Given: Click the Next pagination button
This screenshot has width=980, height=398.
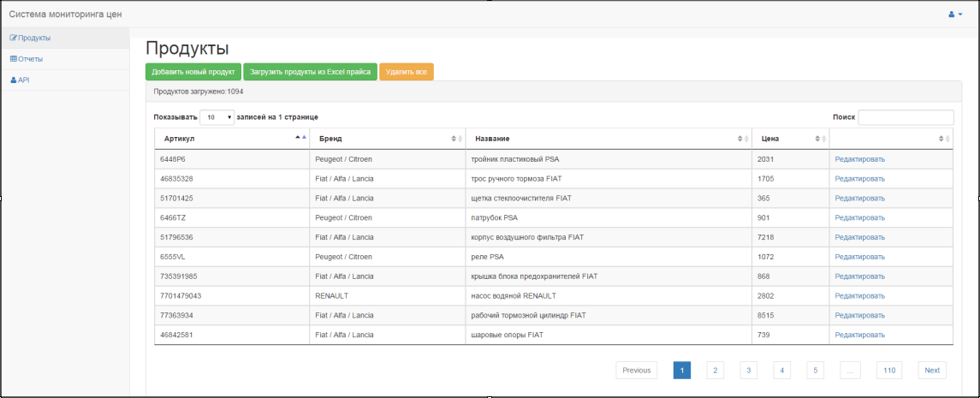Looking at the screenshot, I should [931, 370].
